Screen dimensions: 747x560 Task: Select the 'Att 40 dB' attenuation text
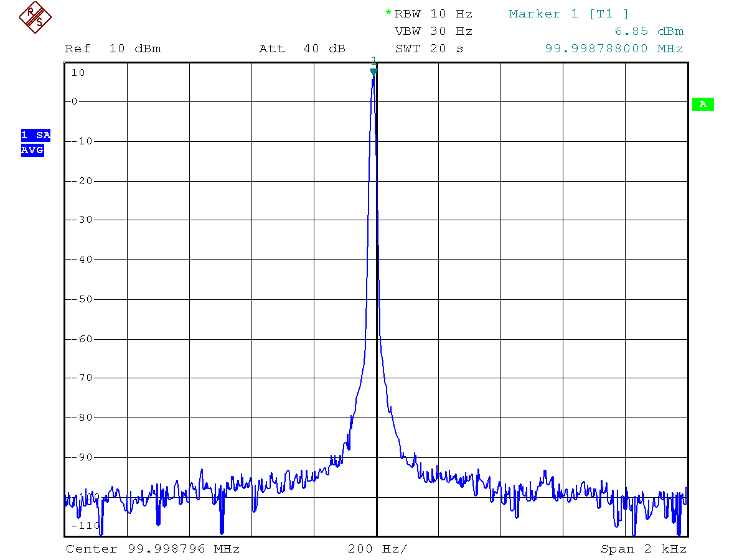tap(302, 49)
